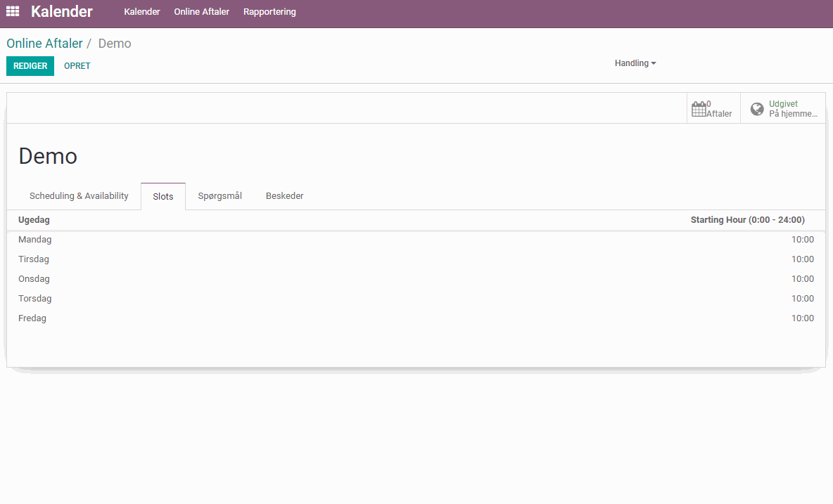Select the Fredag row

click(416, 318)
